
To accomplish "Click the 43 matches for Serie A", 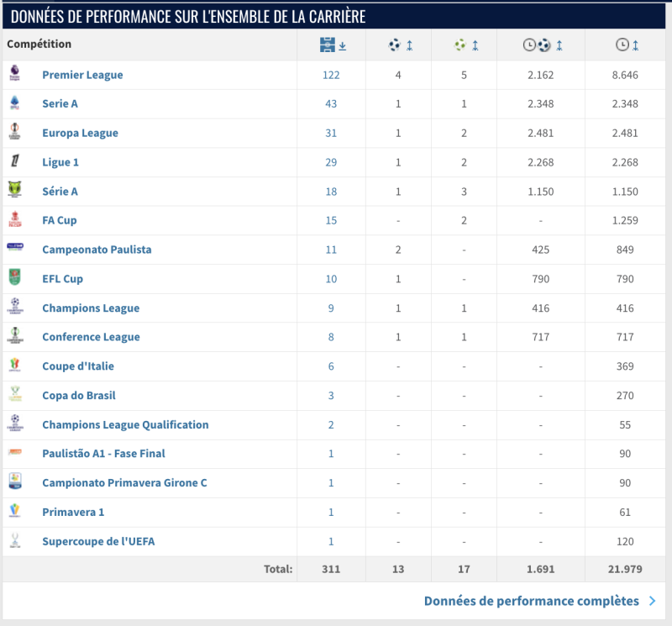I will point(331,104).
